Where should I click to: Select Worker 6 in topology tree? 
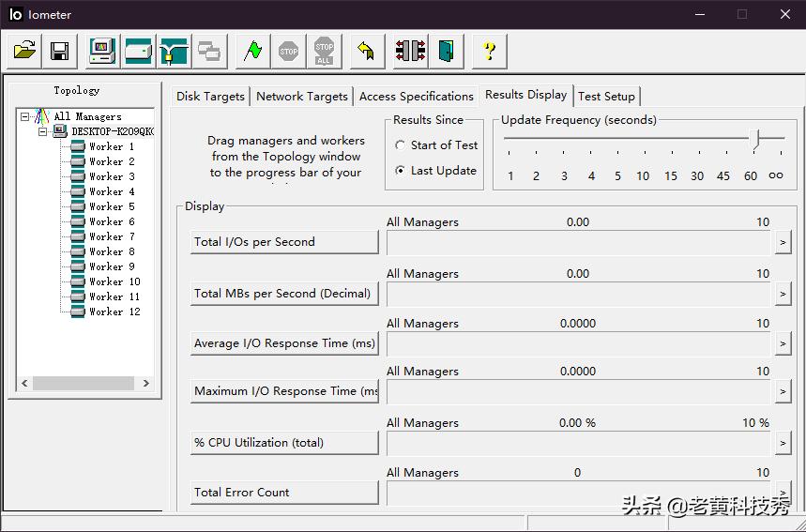click(x=112, y=221)
